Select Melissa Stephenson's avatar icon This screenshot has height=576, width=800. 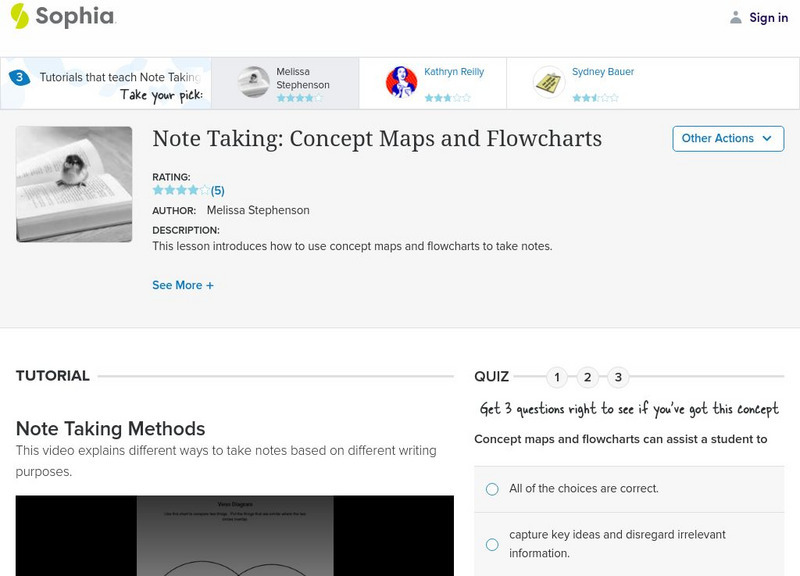tap(254, 82)
